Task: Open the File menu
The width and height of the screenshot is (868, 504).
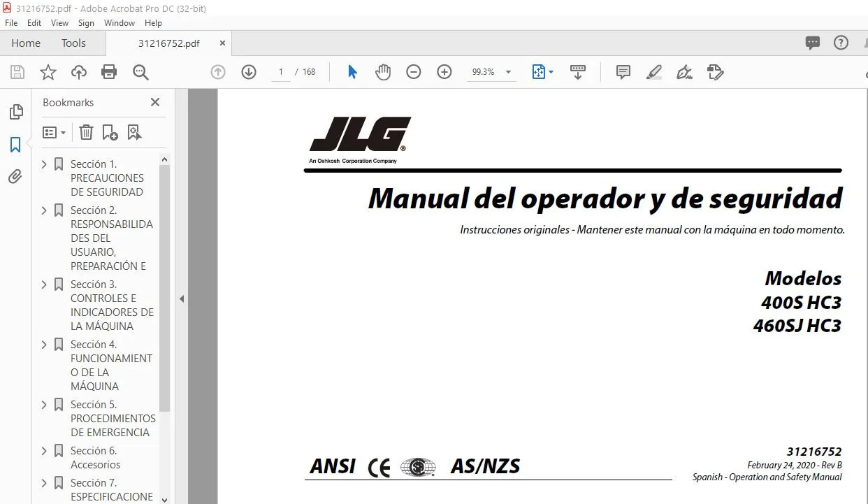Action: point(11,23)
